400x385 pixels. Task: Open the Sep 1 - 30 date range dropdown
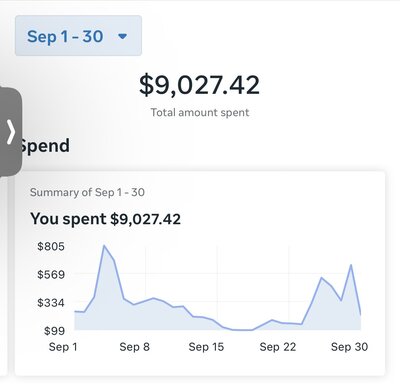78,36
